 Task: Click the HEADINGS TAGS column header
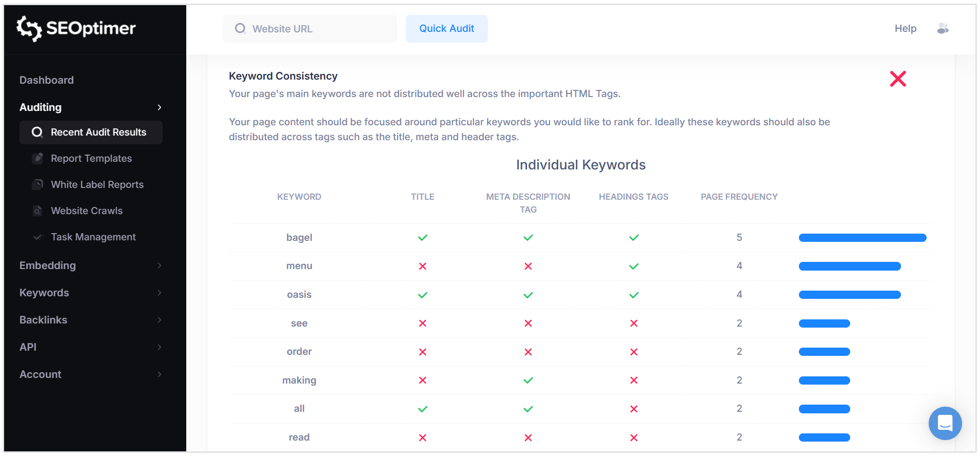coord(634,197)
